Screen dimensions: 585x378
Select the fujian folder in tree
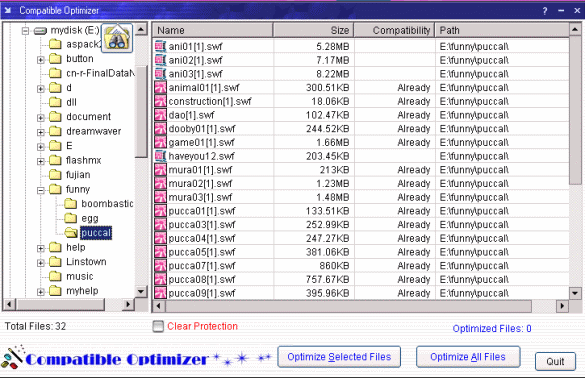(x=78, y=175)
